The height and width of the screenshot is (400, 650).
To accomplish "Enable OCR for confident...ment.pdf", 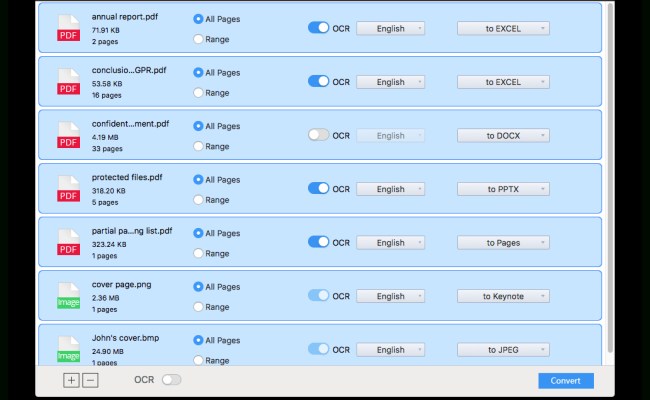I will click(318, 135).
